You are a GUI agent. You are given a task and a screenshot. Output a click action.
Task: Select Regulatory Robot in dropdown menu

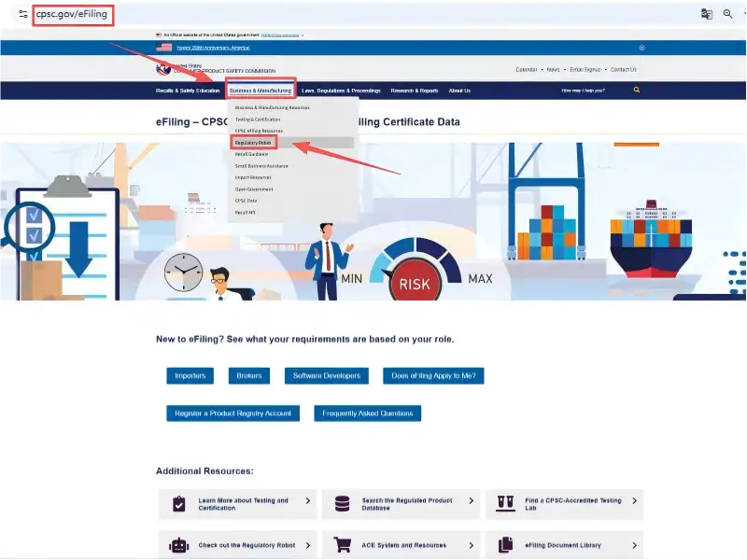click(253, 143)
